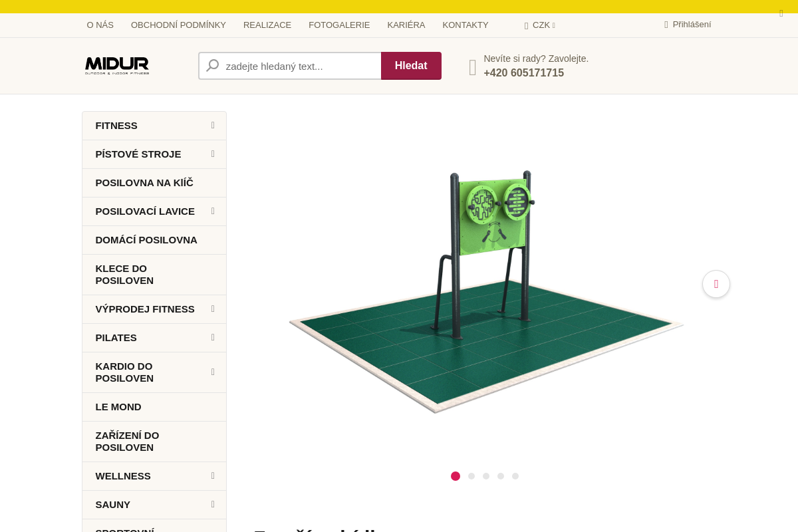This screenshot has height=532, width=798.
Task: Click the currency icon before CZK
Action: click(526, 25)
